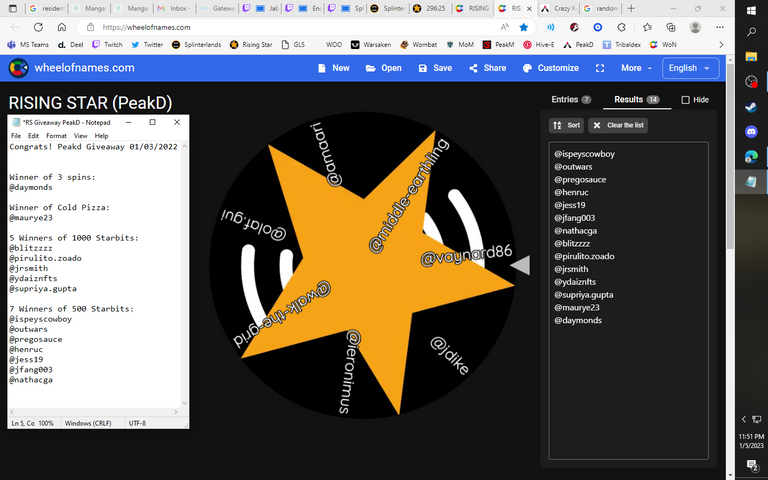Click @ispeyscowboy in the results list

[584, 154]
